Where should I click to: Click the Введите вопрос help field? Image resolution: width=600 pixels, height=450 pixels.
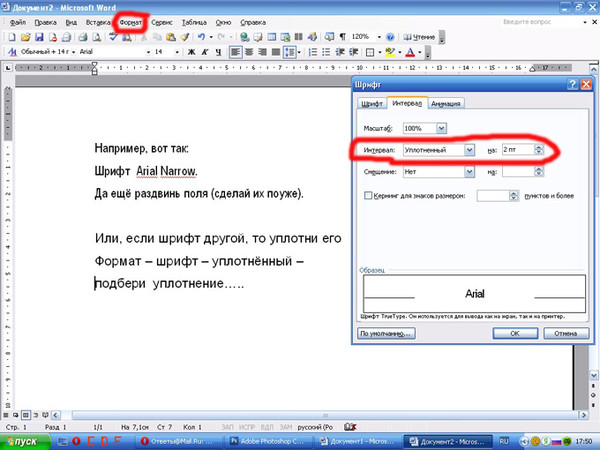541,22
